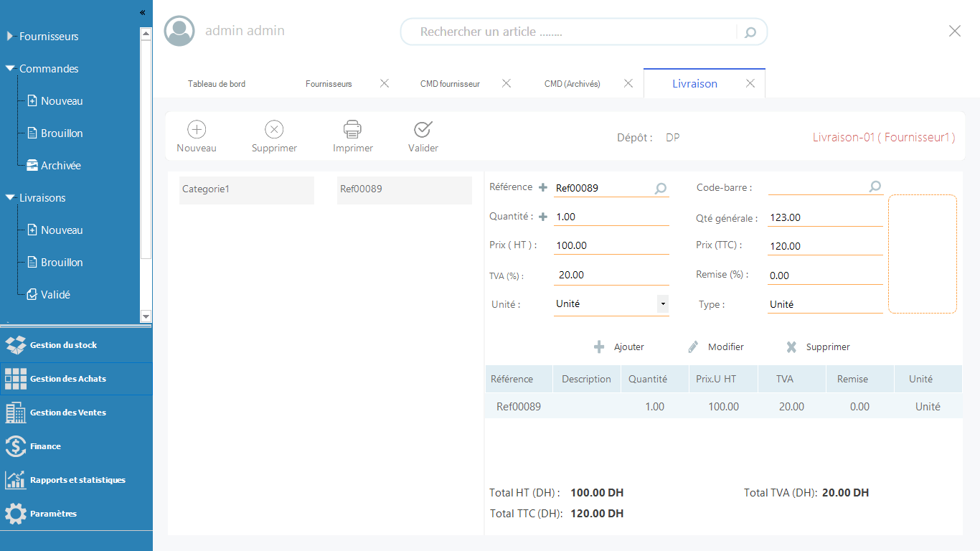980x551 pixels.
Task: Click the Imprimer printer icon
Action: coord(352,130)
